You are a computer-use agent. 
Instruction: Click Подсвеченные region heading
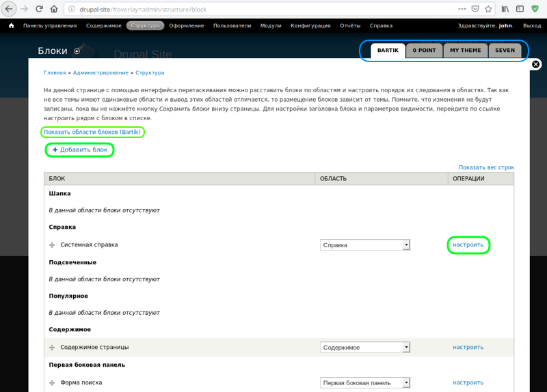(x=72, y=262)
